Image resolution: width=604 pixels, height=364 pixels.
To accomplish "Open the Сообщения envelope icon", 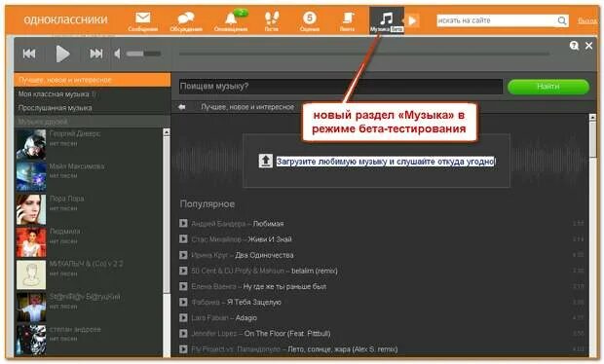I will 143,21.
